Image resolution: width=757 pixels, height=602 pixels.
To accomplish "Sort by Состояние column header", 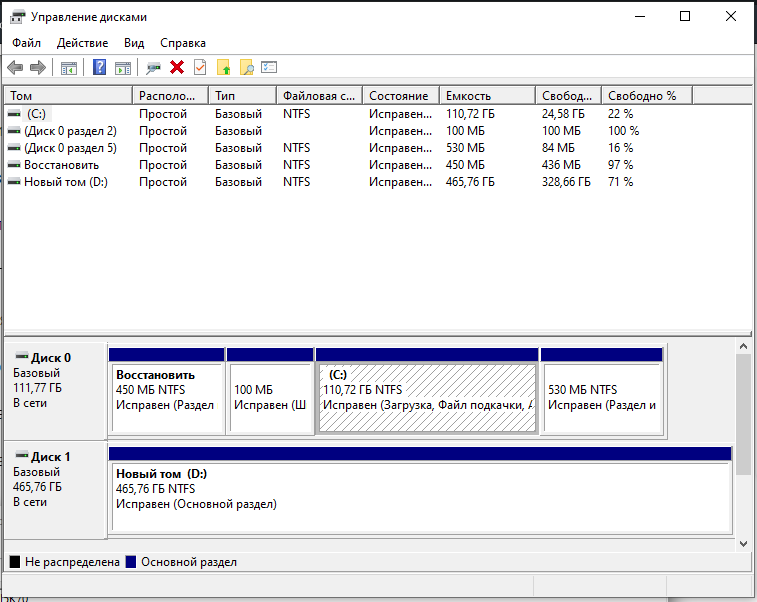I will pos(401,96).
